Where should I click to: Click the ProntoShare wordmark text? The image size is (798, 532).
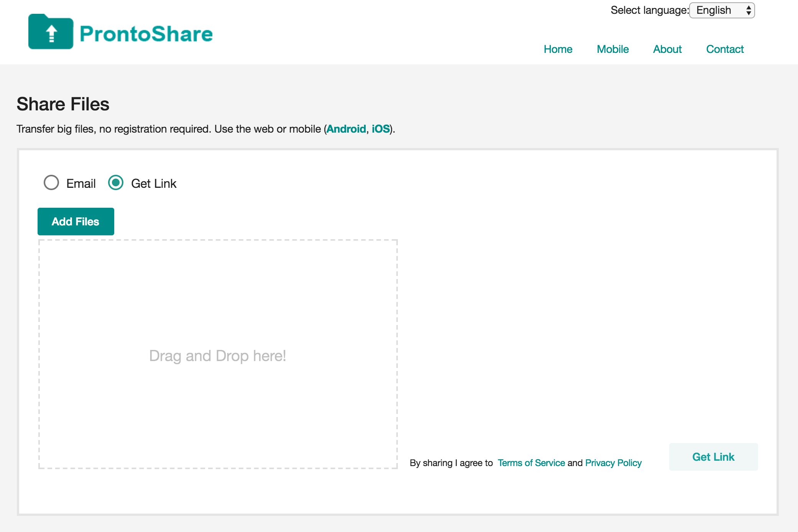pos(145,34)
